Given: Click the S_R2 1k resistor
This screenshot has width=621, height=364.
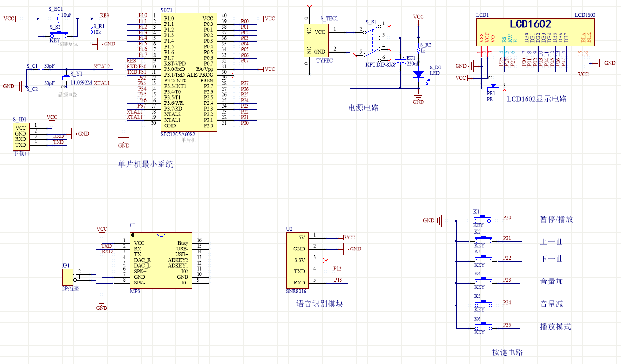Looking at the screenshot, I should coord(419,49).
